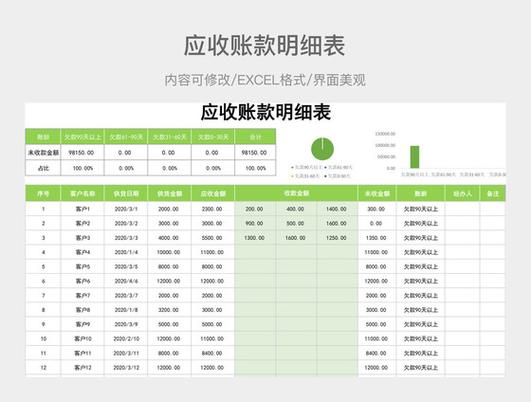Select the 2020/4/6 date cell
This screenshot has width=531, height=402.
click(x=126, y=281)
